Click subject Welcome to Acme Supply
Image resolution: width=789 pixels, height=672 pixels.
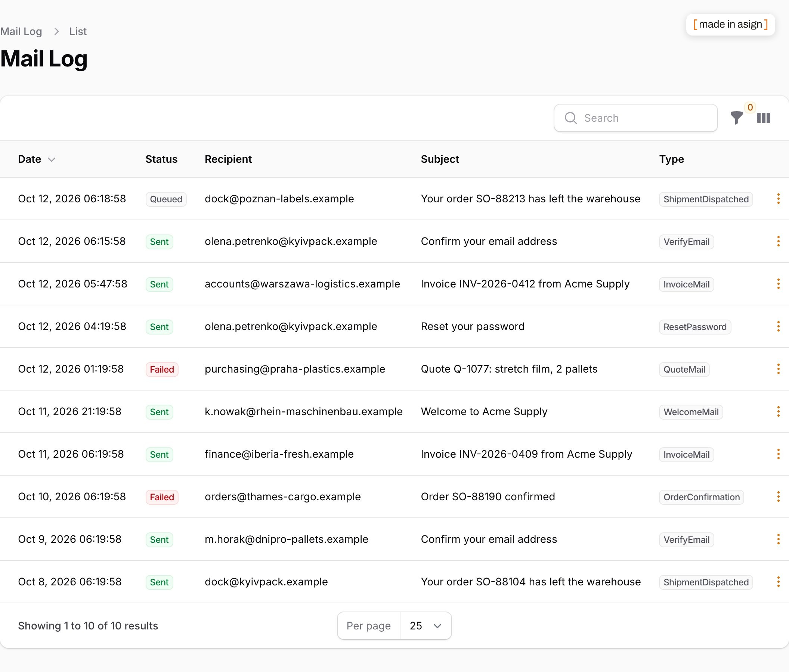(x=484, y=412)
